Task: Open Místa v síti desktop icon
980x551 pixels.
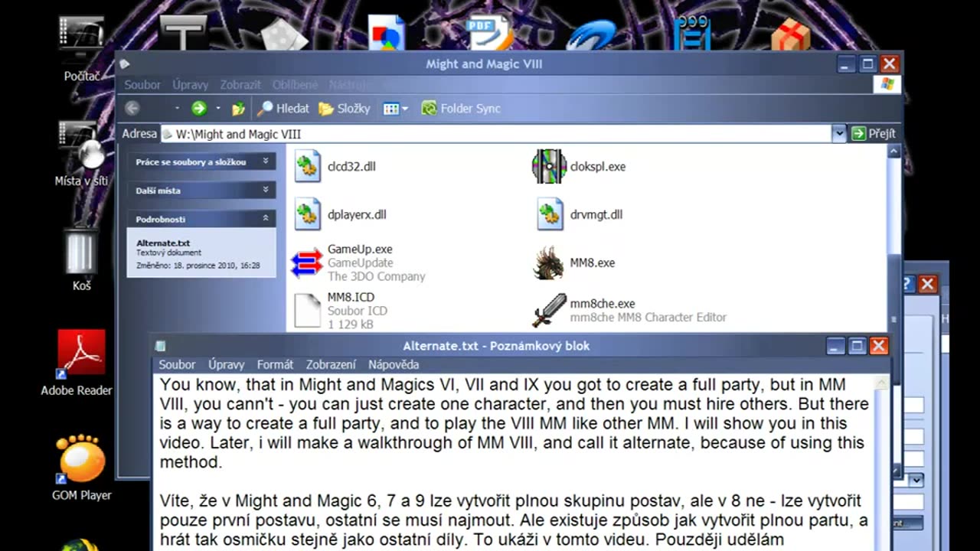Action: (x=82, y=153)
